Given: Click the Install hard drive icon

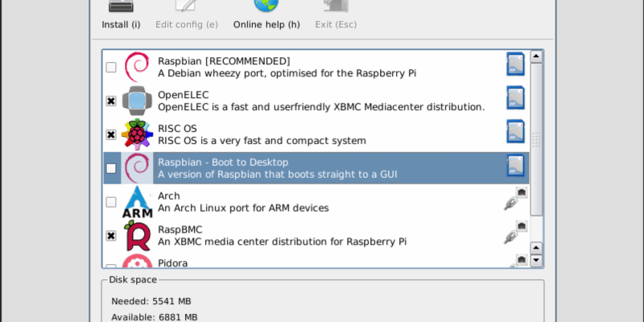Looking at the screenshot, I should tap(121, 6).
